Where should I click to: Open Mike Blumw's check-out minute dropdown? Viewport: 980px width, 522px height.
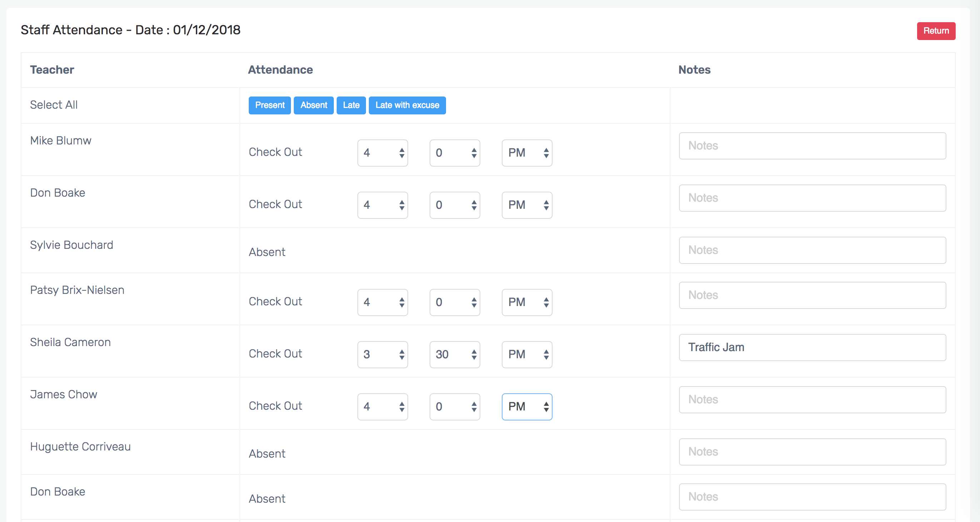(455, 153)
